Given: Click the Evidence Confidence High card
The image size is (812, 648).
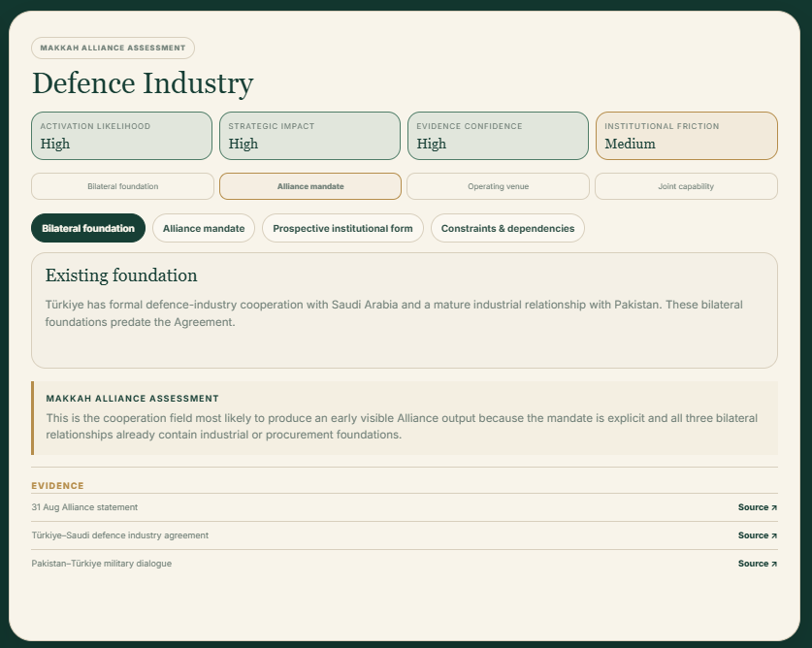Looking at the screenshot, I should pyautogui.click(x=499, y=136).
